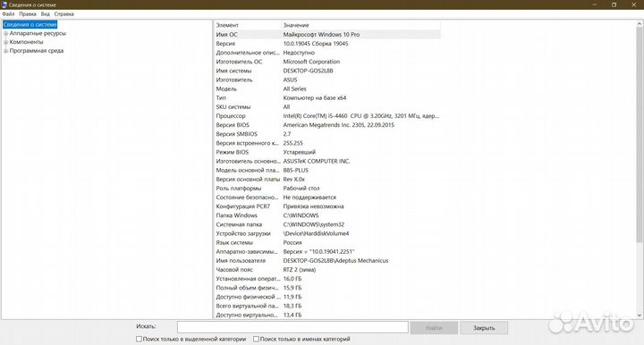Click the Закрыть button
This screenshot has width=644, height=345.
click(484, 328)
